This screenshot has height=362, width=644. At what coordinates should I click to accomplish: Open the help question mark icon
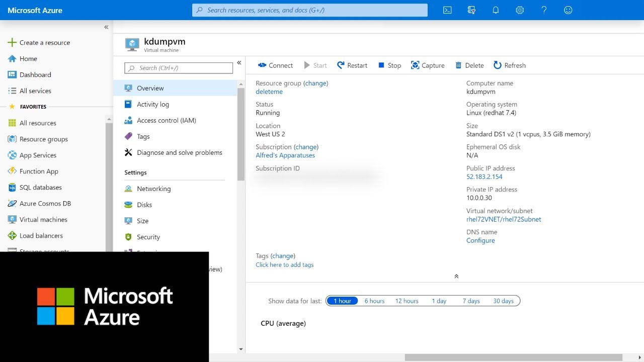544,10
